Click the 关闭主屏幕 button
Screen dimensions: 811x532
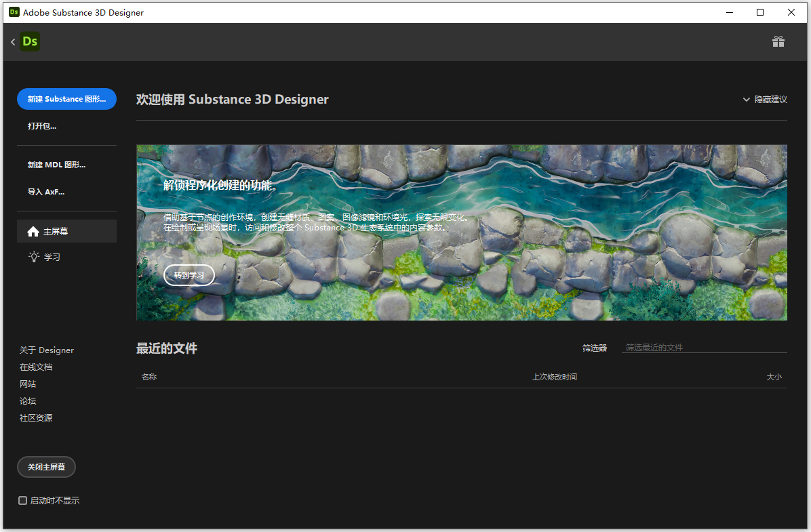[46, 466]
